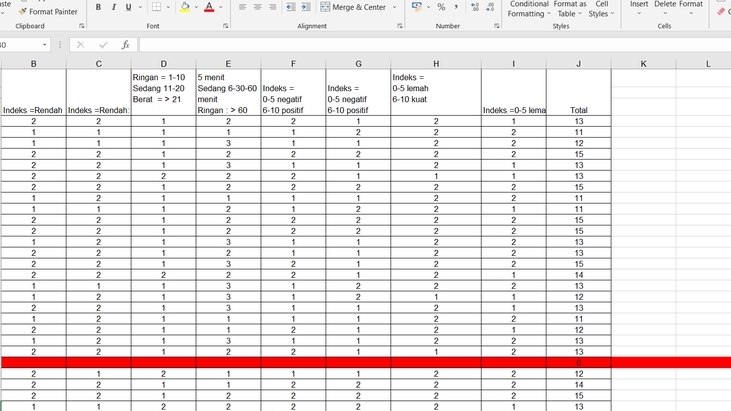Click Merge & Center

(x=353, y=7)
